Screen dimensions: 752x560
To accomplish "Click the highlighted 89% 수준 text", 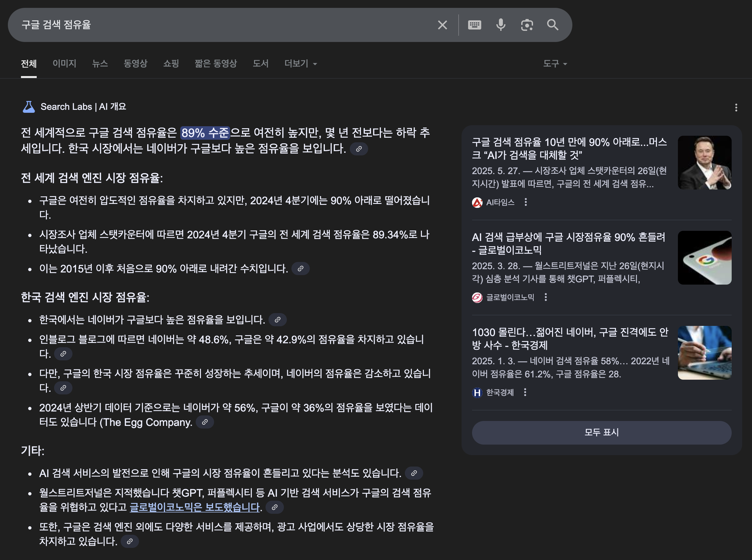I will tap(205, 132).
